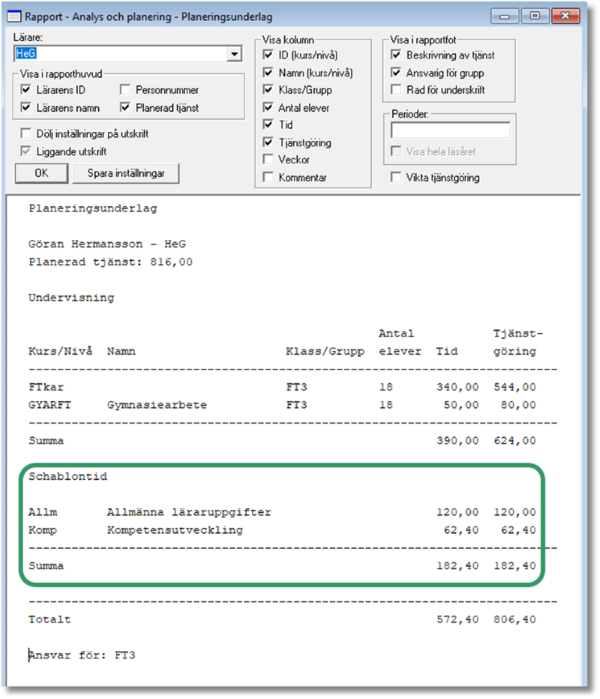Open the Lärare dropdown arrow
The width and height of the screenshot is (600, 699).
click(x=235, y=54)
